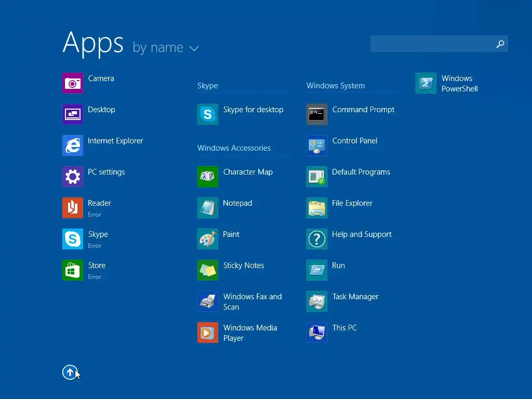
Task: Click the 'Windows Media Player' label
Action: point(250,333)
